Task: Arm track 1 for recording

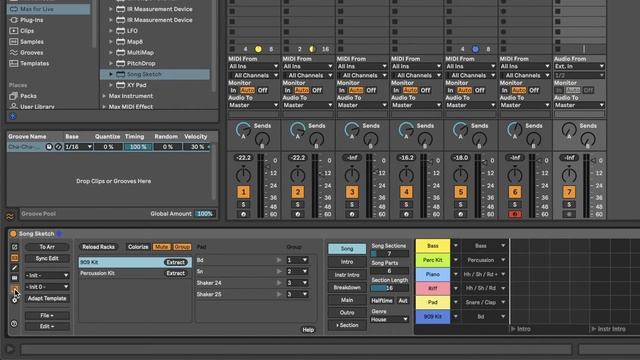Action: tap(244, 214)
